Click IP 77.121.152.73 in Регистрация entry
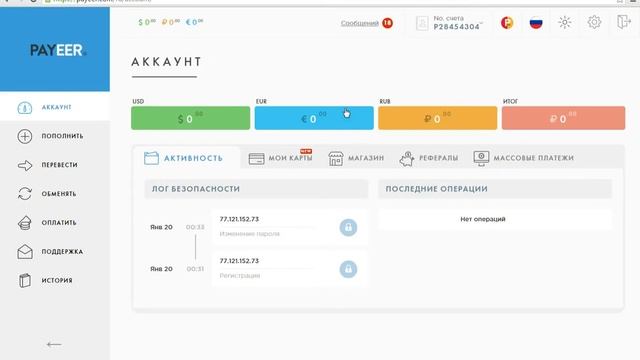Viewport: 640px width, 360px height. click(239, 261)
